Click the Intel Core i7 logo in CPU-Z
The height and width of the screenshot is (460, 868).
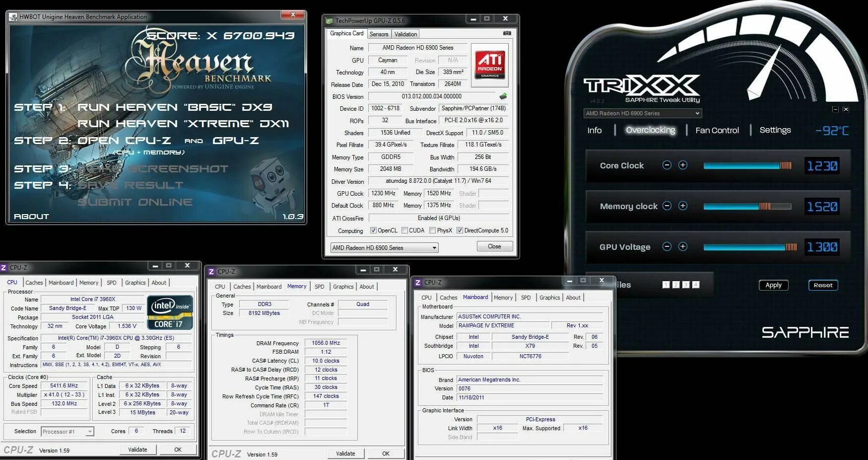coord(170,312)
